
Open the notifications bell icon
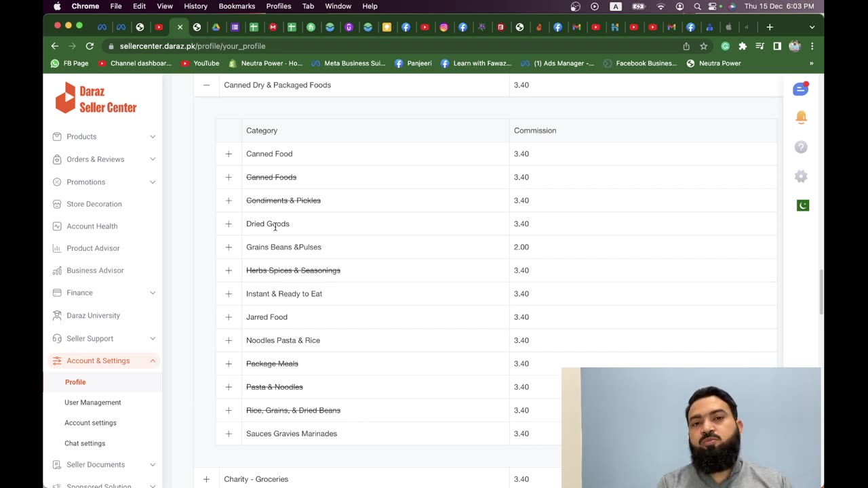[801, 117]
